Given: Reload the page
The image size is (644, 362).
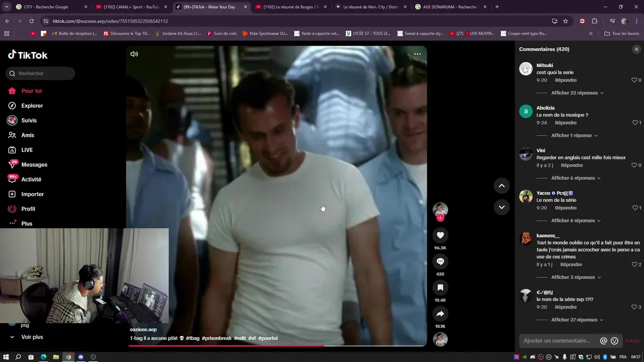Looking at the screenshot, I should coord(31,21).
